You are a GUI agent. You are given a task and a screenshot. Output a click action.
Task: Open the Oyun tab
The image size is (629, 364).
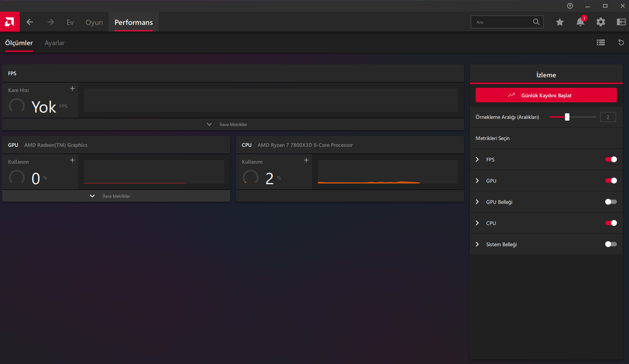[x=94, y=22]
